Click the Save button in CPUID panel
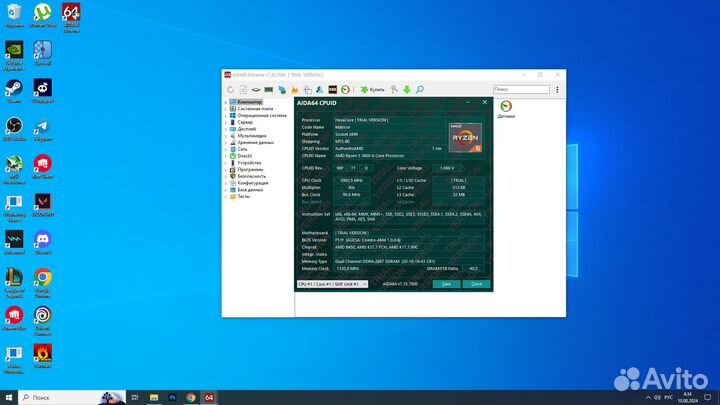Screen dimensions: 720x405 click(x=445, y=284)
